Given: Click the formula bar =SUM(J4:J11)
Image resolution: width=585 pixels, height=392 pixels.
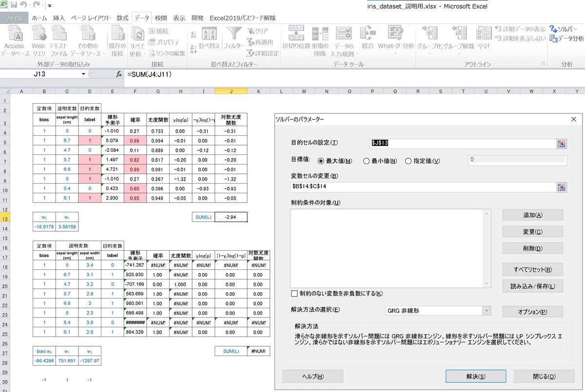Looking at the screenshot, I should [353, 75].
